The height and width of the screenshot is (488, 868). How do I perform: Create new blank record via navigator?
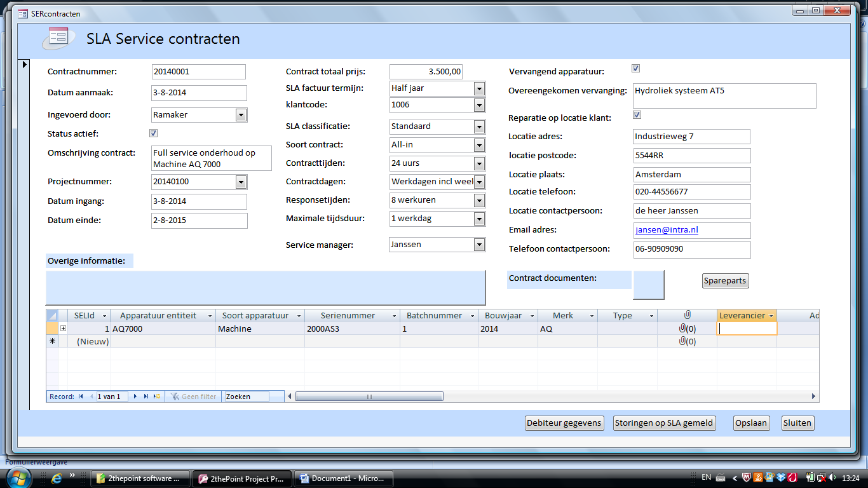tap(157, 396)
